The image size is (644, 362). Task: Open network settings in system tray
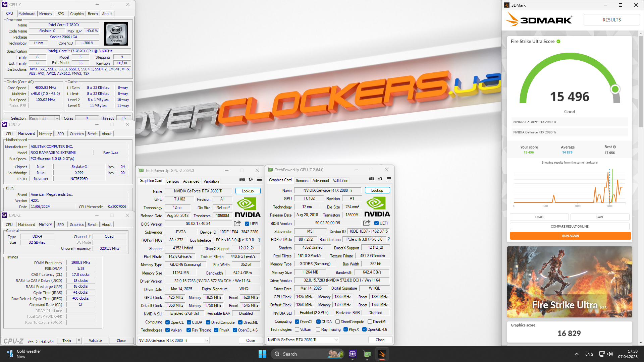(x=602, y=354)
